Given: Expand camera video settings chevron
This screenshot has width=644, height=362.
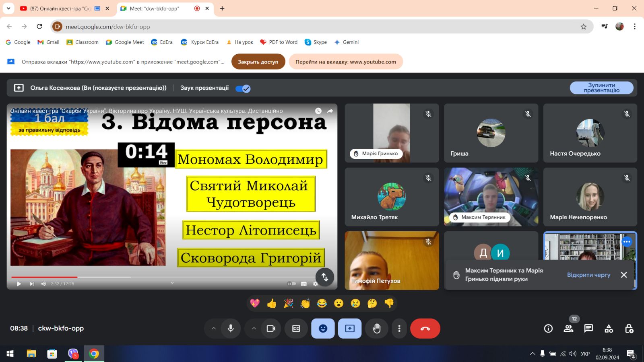Looking at the screenshot, I should (254, 329).
